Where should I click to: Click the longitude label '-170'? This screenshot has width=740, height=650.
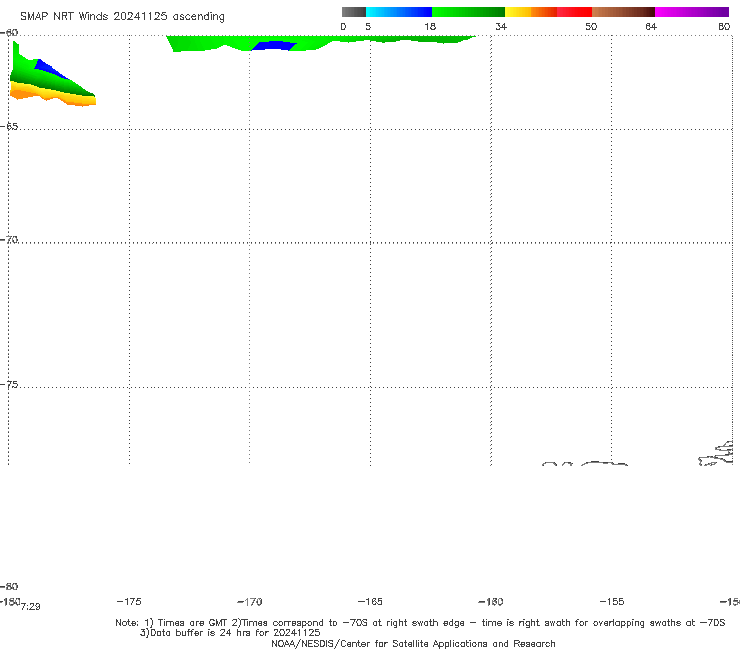250,602
